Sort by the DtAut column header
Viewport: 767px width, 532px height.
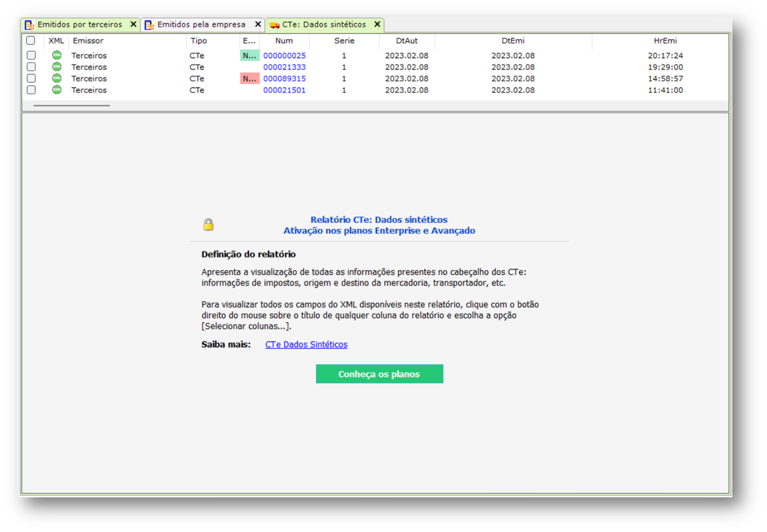pyautogui.click(x=407, y=41)
